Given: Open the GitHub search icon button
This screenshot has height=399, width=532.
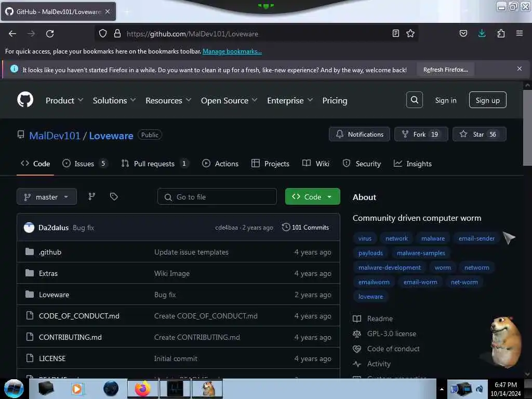Looking at the screenshot, I should [414, 100].
